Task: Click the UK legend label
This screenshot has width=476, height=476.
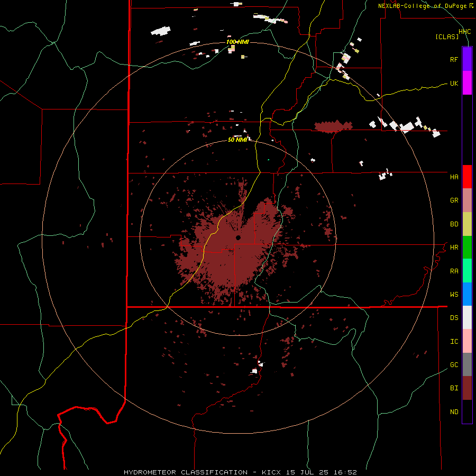Action: (x=454, y=84)
